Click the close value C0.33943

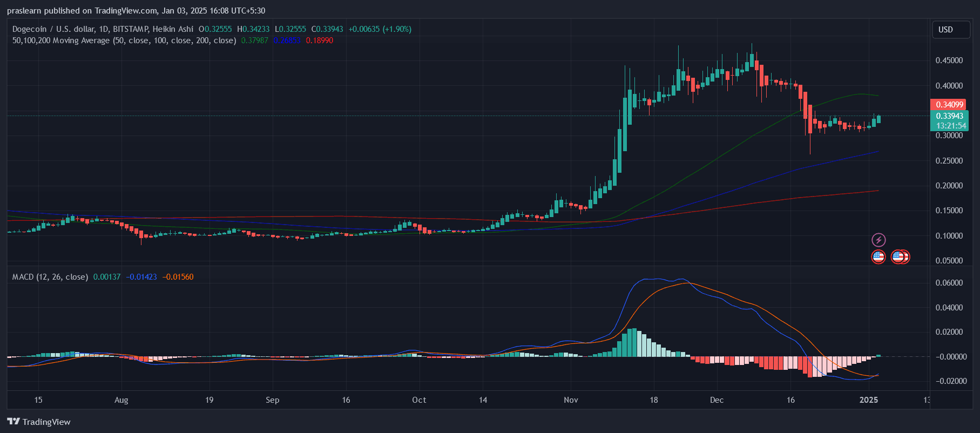pos(327,29)
